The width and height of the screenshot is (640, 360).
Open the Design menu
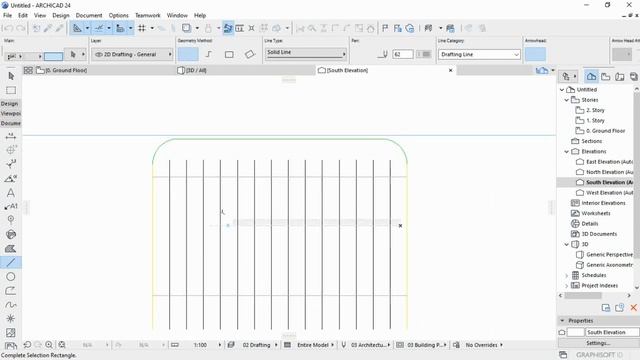coord(61,16)
